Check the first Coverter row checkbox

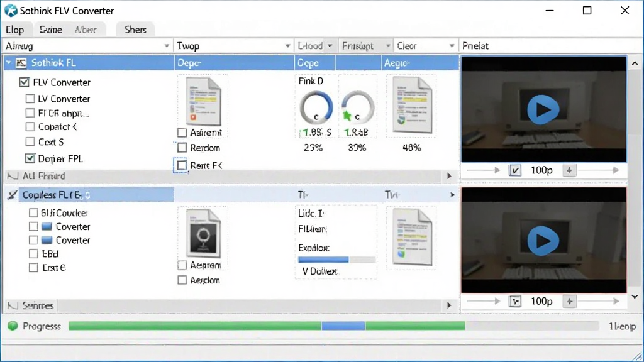click(x=33, y=226)
